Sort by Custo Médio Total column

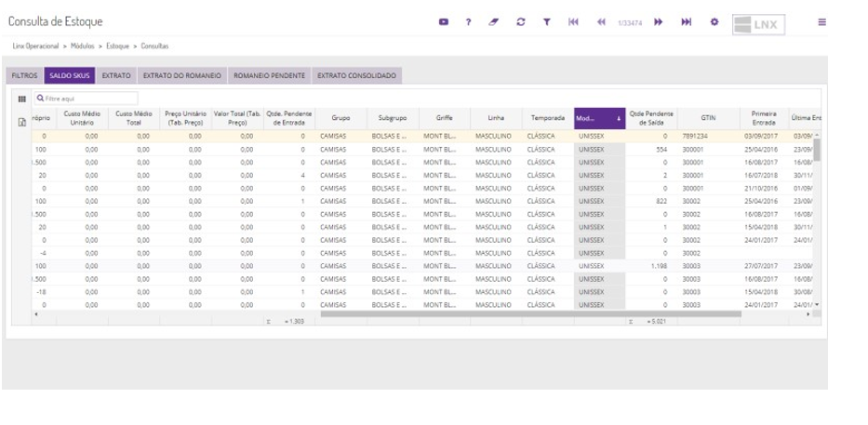pos(134,118)
